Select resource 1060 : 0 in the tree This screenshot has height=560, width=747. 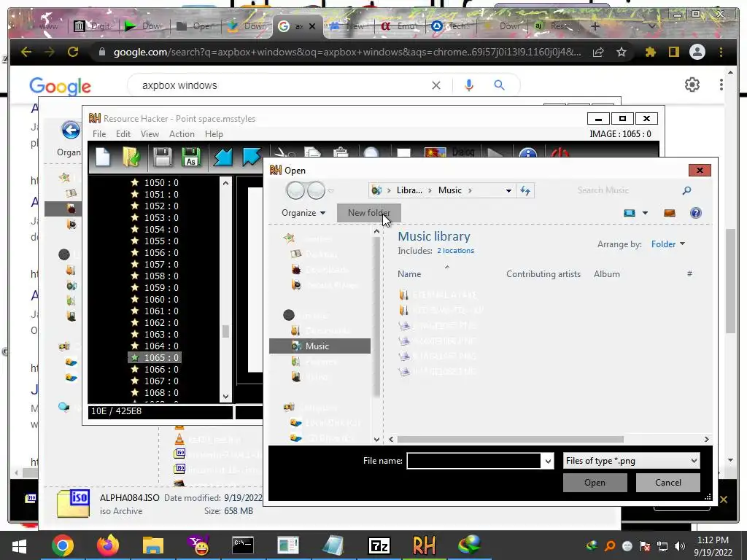[155, 299]
